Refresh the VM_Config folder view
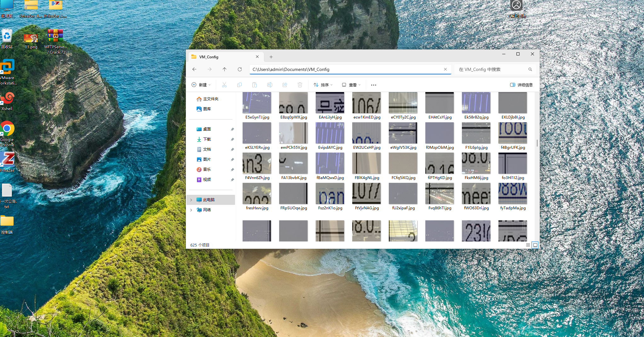 240,69
